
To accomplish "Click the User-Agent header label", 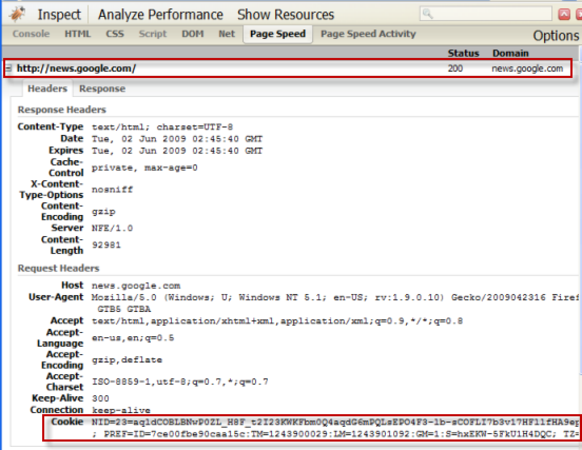I will coord(56,297).
